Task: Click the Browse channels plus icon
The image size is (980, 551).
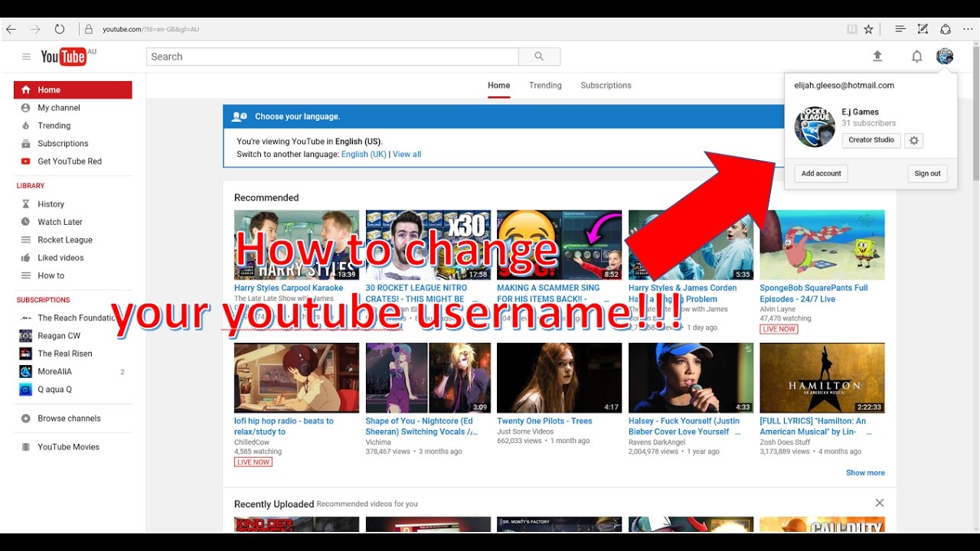Action: coord(25,419)
